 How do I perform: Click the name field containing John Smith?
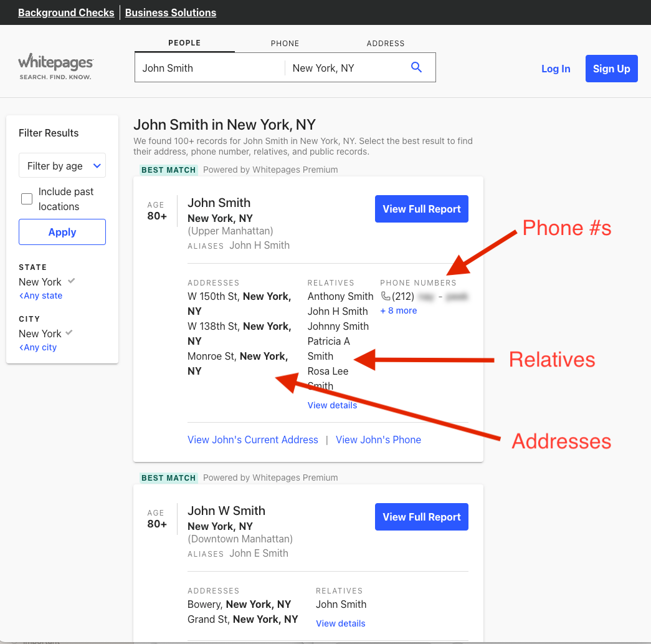tap(210, 68)
